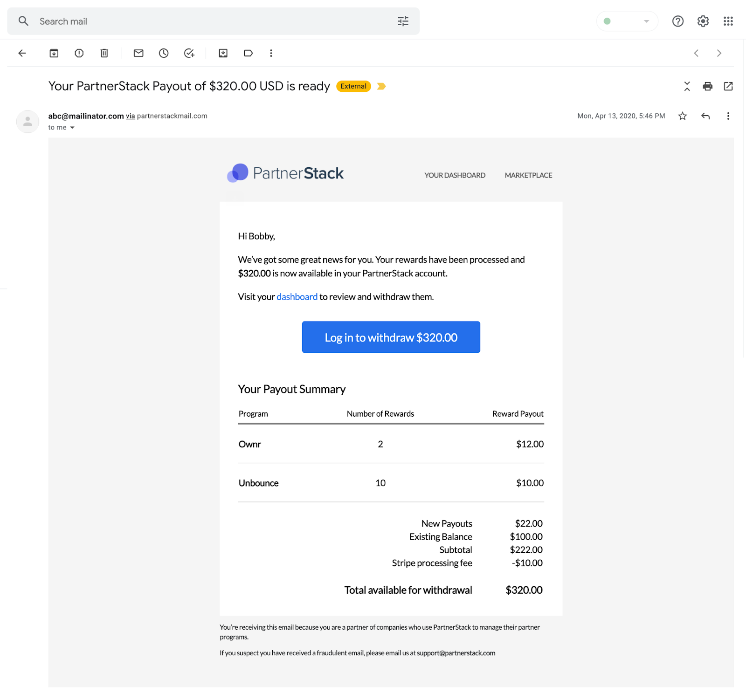This screenshot has width=746, height=700.
Task: Follow the blue dashboard link
Action: (297, 297)
